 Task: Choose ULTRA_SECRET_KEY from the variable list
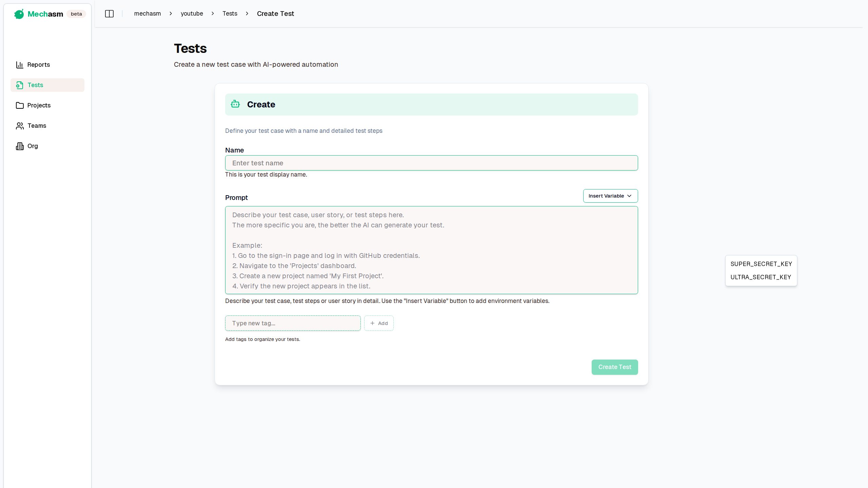761,277
